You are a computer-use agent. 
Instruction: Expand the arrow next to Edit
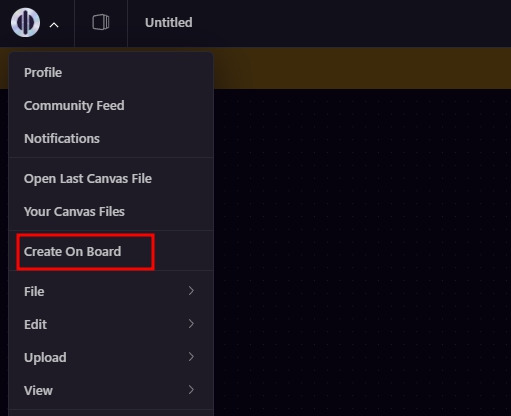(x=191, y=324)
